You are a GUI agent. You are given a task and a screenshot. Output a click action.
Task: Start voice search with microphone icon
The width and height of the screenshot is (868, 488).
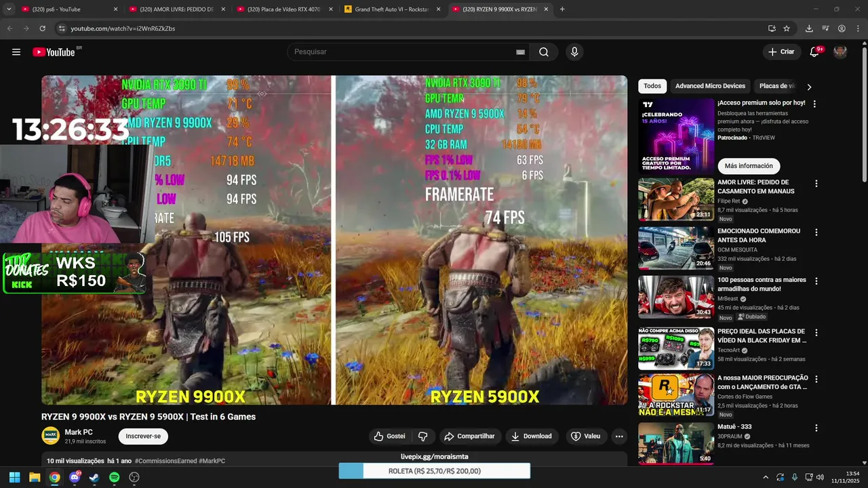pos(574,52)
